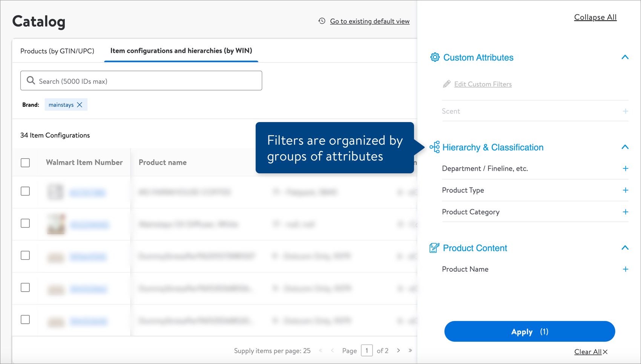Expand the Scent filter
The height and width of the screenshot is (364, 641).
[625, 111]
